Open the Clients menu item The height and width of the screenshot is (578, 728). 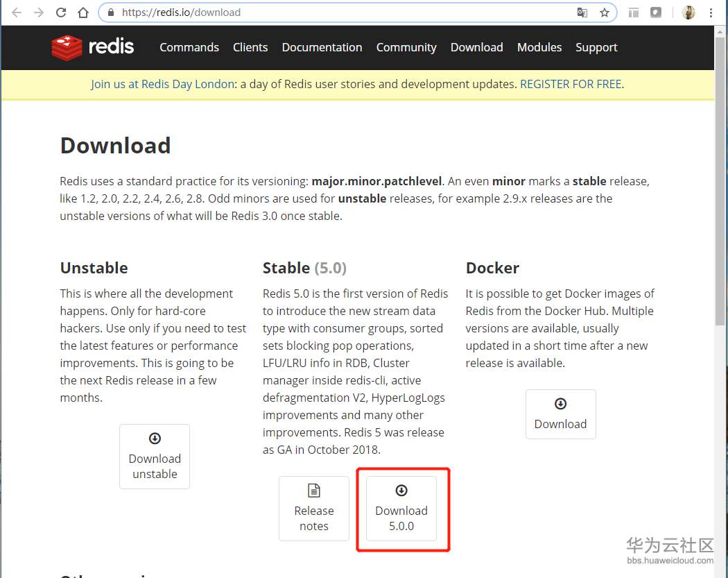(250, 47)
